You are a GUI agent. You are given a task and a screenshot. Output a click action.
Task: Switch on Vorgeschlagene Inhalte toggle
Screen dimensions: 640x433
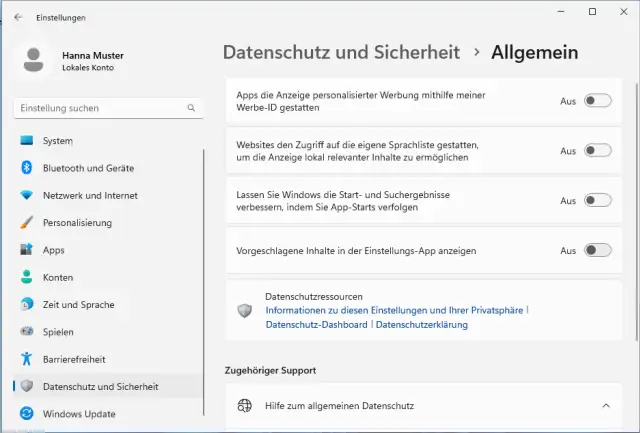tap(597, 250)
